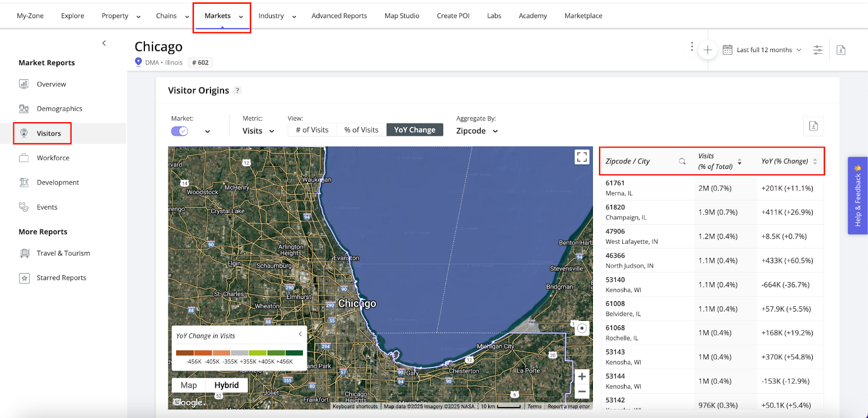Viewport: 868px width, 418px height.
Task: Recenter the map with the target icon
Action: click(582, 328)
